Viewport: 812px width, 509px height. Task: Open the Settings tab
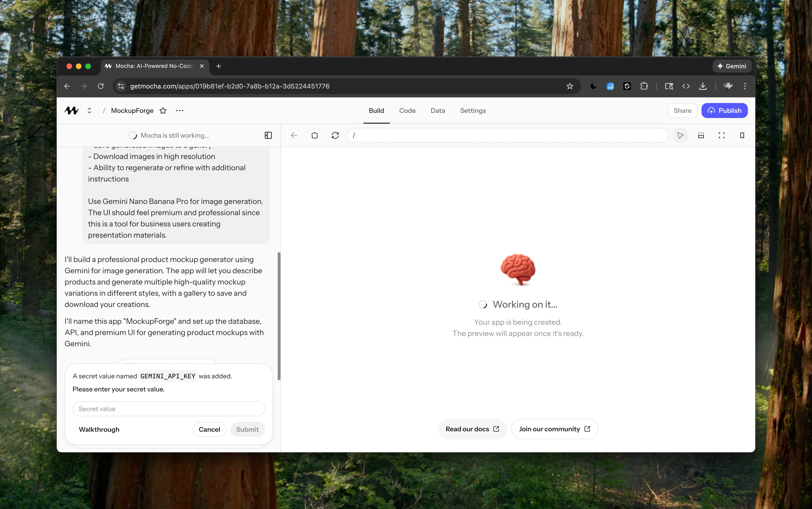point(473,111)
